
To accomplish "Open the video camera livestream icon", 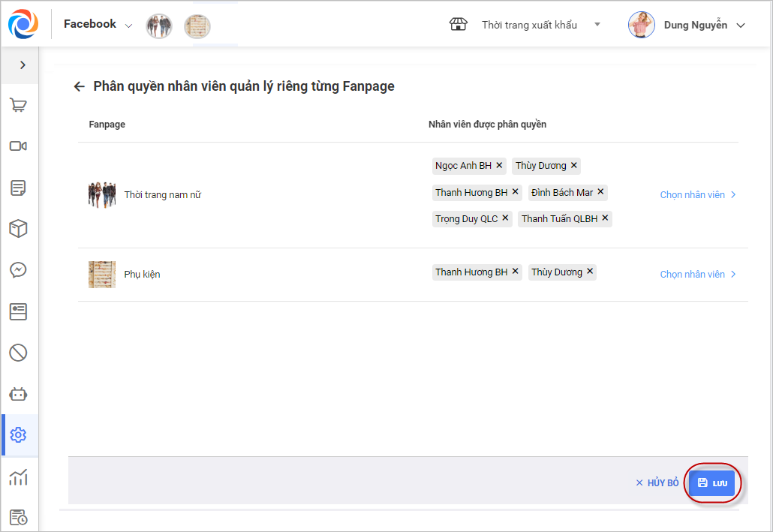I will [x=18, y=146].
